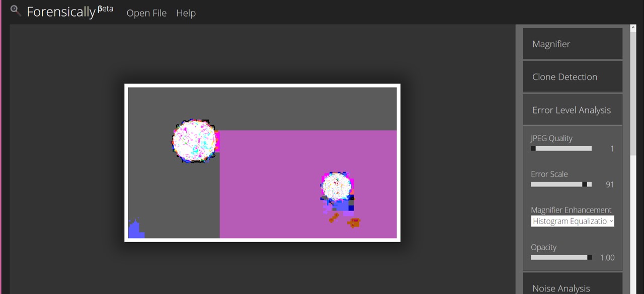Open the Open File menu
Viewport: 644px width, 294px height.
146,13
